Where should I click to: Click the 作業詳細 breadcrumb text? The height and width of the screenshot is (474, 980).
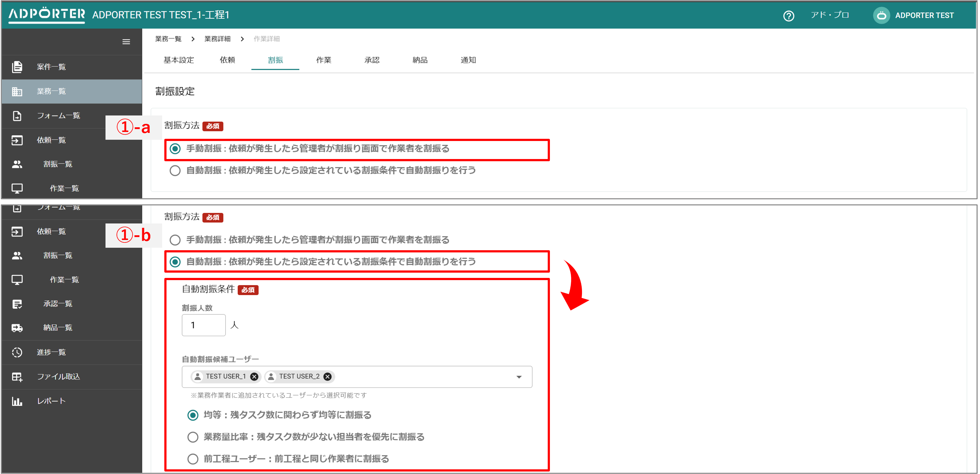[x=267, y=39]
